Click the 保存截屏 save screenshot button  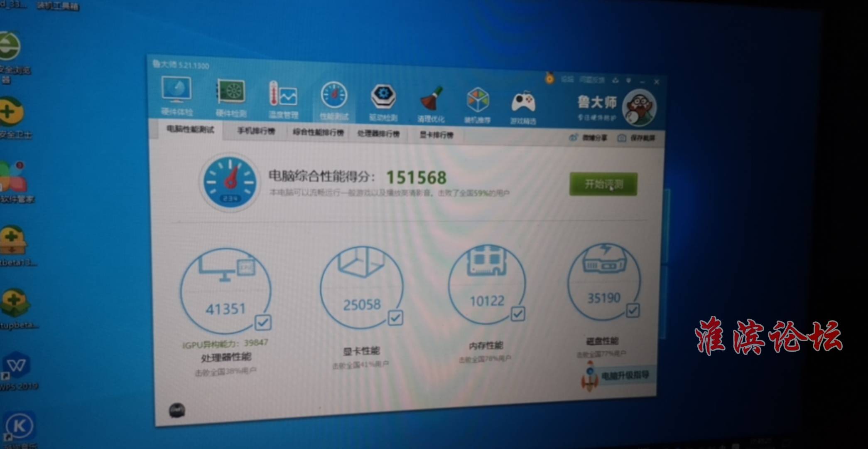tap(636, 138)
